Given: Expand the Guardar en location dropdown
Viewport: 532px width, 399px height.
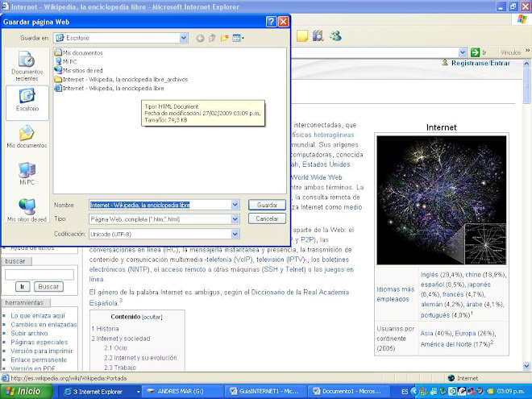Looking at the screenshot, I should (184, 38).
